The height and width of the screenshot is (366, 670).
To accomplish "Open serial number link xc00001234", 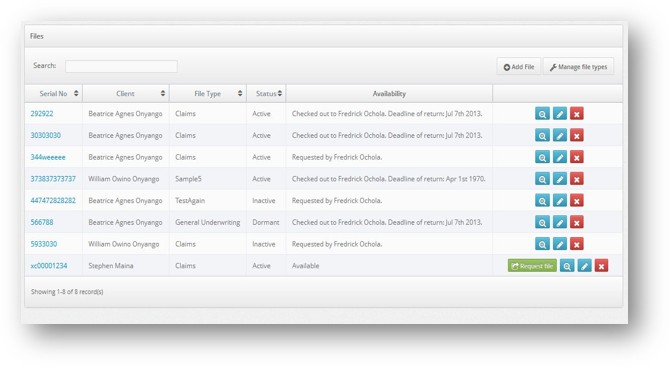I will tap(49, 266).
